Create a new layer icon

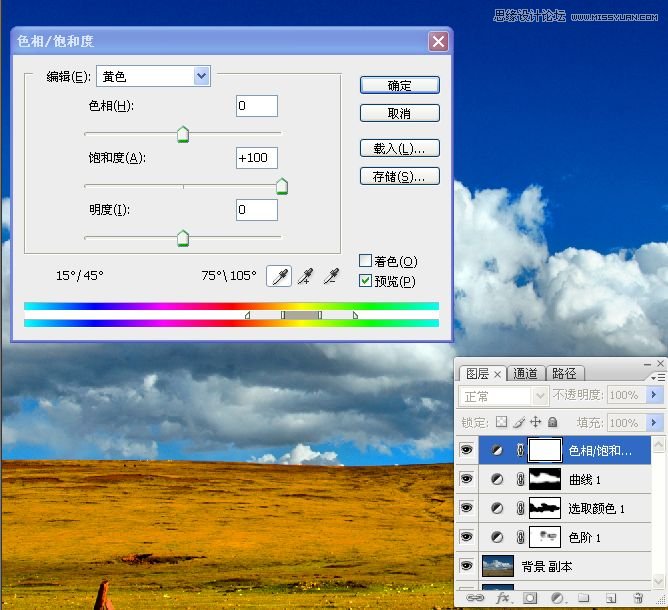[610, 598]
